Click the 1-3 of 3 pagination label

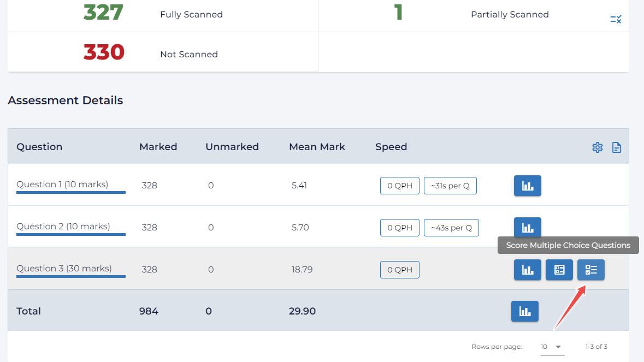[596, 347]
